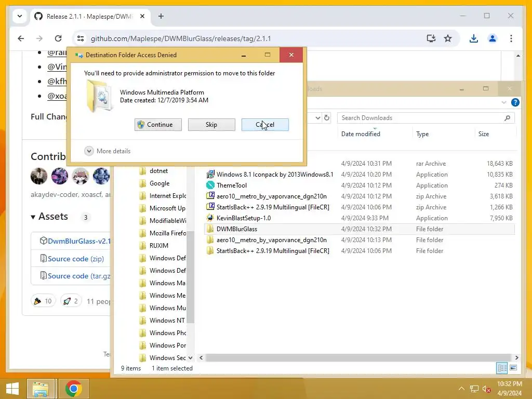Download Source code (zip)
Viewport: 532px width, 399px height.
pos(76,259)
